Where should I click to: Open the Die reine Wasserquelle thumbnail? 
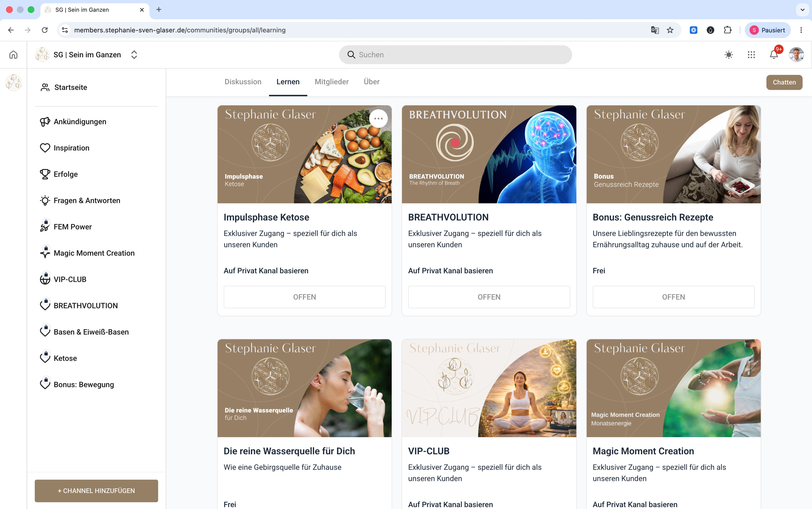coord(304,388)
